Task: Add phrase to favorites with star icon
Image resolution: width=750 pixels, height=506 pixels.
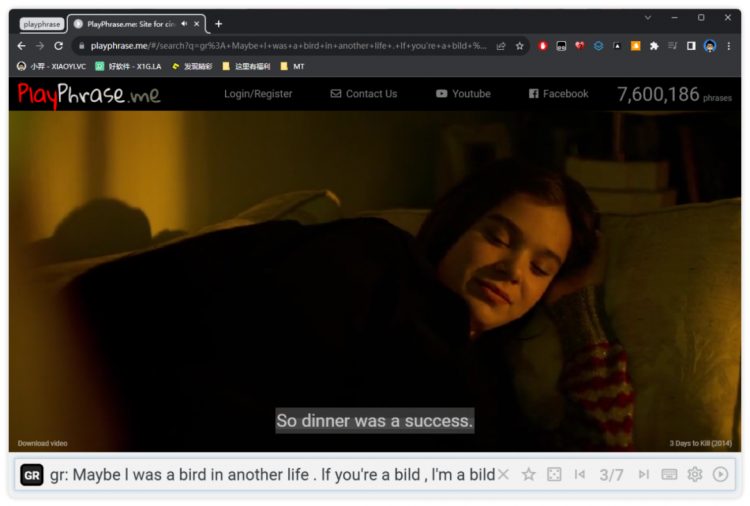Action: coord(529,474)
